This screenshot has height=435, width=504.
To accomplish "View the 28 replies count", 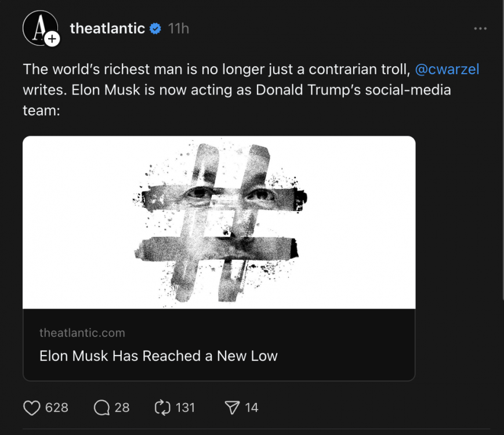I will coord(122,408).
